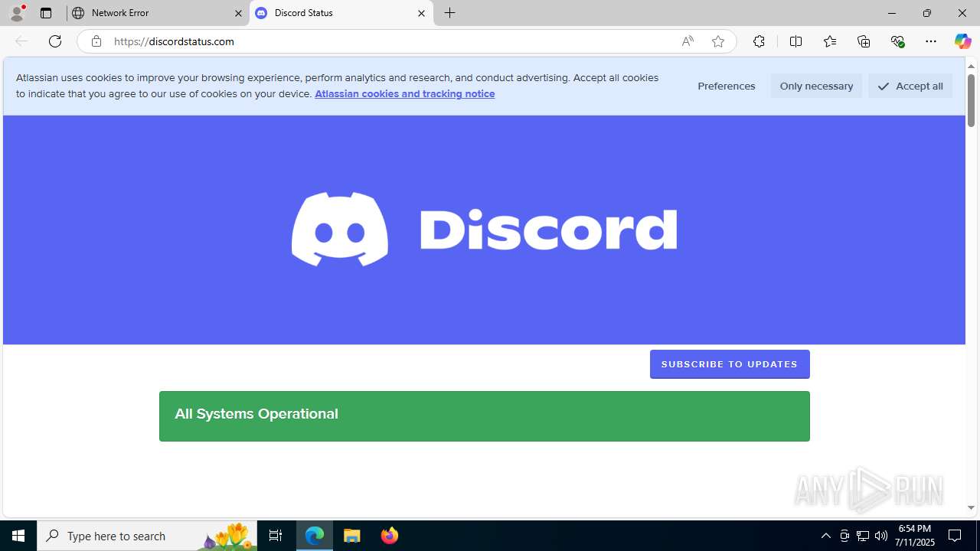Activate Read aloud icon

pos(688,41)
